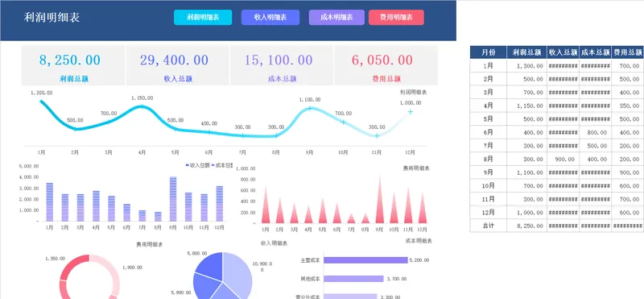Select table cell 1,000.00 in the 12月 row
Screen dimensions: 644x299
click(x=526, y=213)
